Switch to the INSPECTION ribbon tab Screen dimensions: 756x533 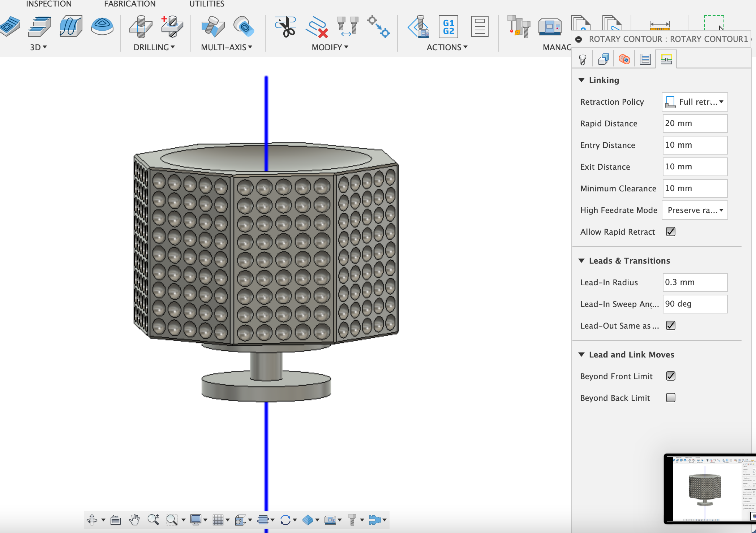[49, 4]
